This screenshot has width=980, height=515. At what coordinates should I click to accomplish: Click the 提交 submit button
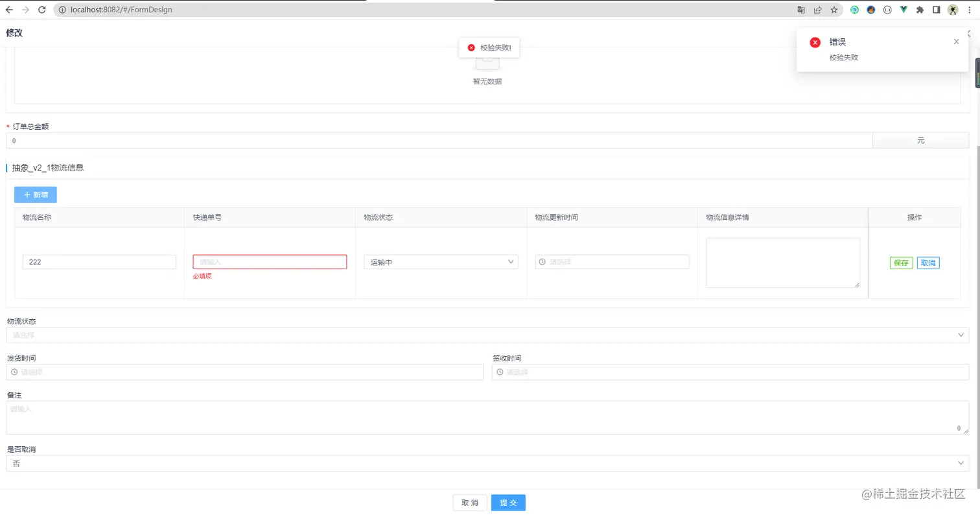pyautogui.click(x=508, y=503)
